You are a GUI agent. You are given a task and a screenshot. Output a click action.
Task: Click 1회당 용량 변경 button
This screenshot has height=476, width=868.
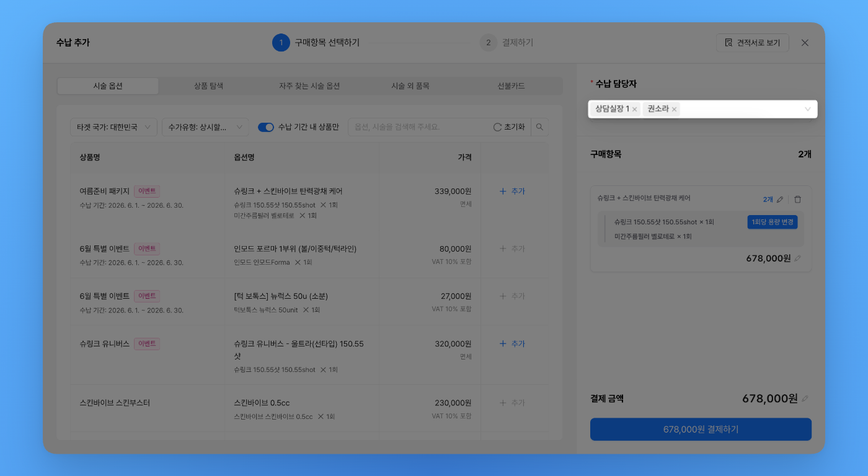click(x=773, y=222)
